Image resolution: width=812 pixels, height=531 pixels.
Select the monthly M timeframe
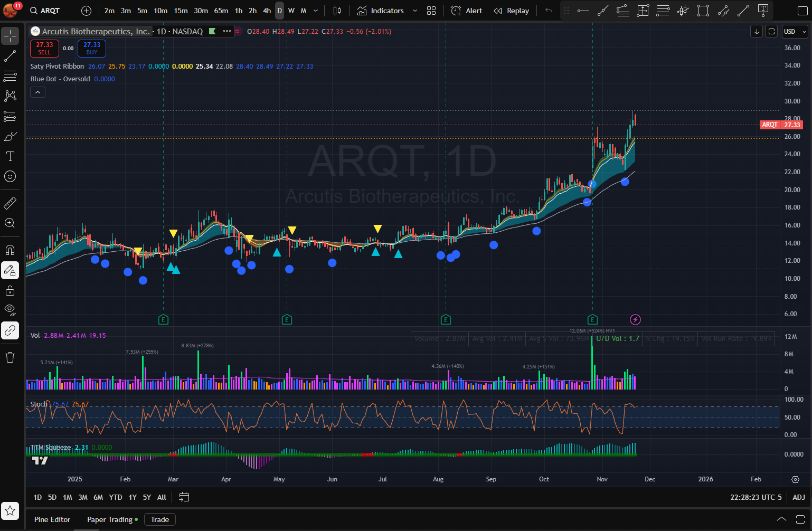(x=304, y=11)
